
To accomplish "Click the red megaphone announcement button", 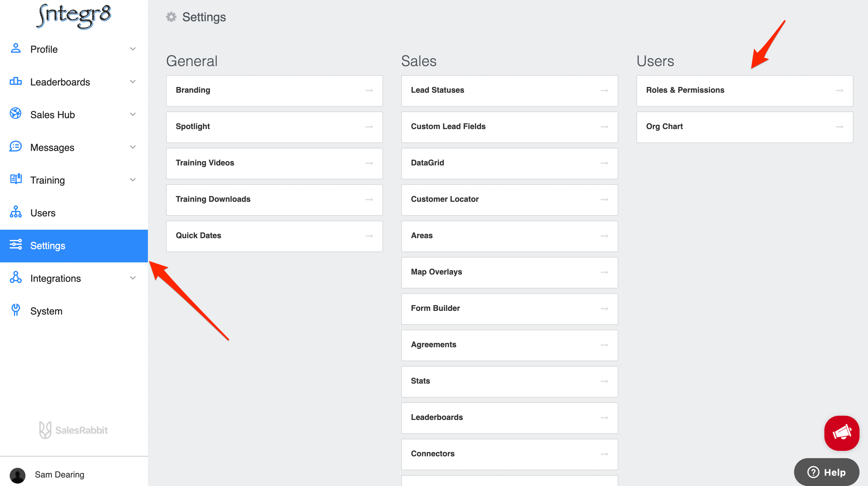I will pos(842,433).
